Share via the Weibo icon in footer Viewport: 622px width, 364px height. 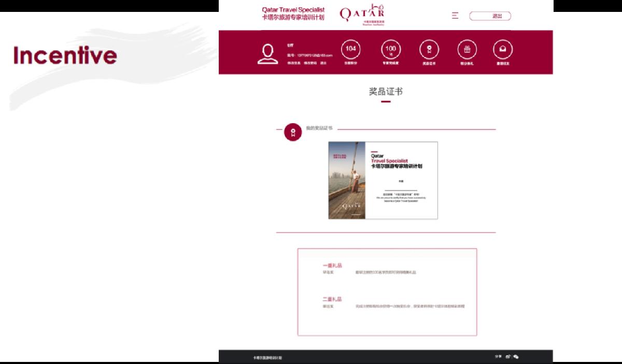(508, 357)
